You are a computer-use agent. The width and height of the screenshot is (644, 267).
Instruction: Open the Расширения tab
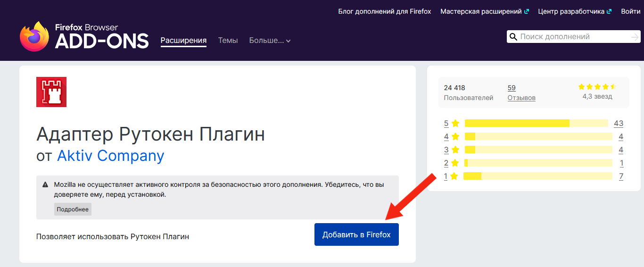point(184,41)
